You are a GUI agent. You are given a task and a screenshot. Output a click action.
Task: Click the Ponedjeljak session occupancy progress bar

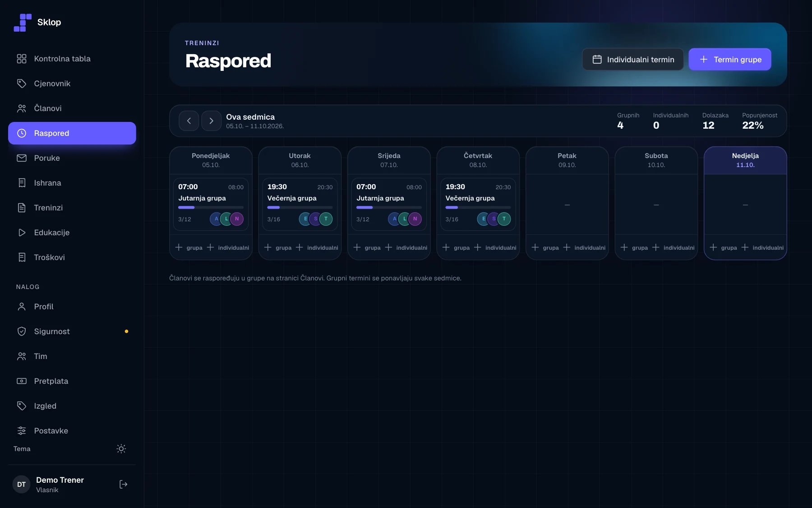(x=211, y=208)
